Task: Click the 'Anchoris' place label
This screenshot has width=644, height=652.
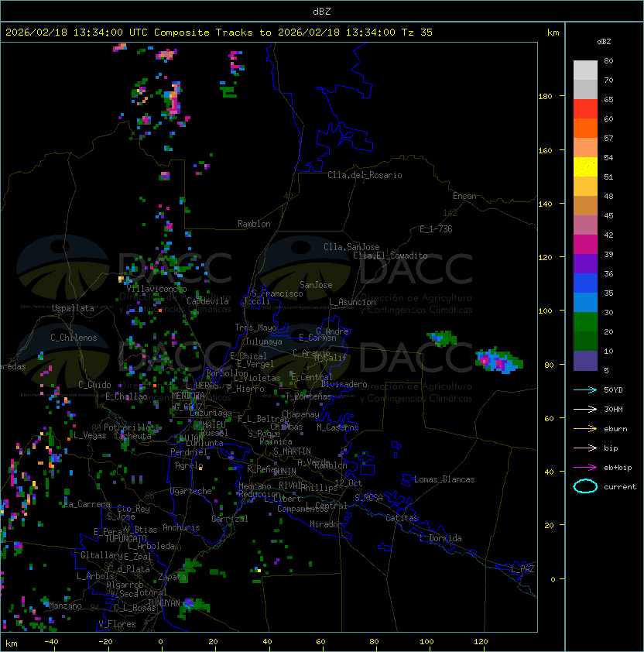Action: pyautogui.click(x=181, y=527)
